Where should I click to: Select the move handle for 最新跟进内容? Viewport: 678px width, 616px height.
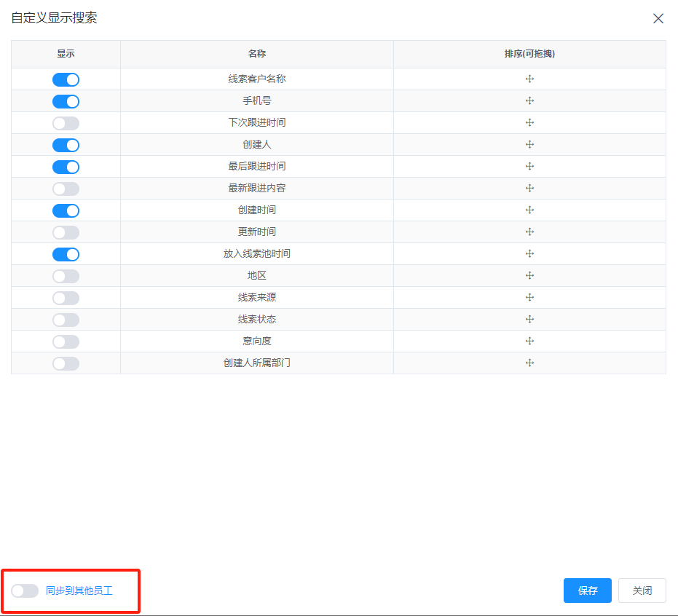tap(529, 189)
